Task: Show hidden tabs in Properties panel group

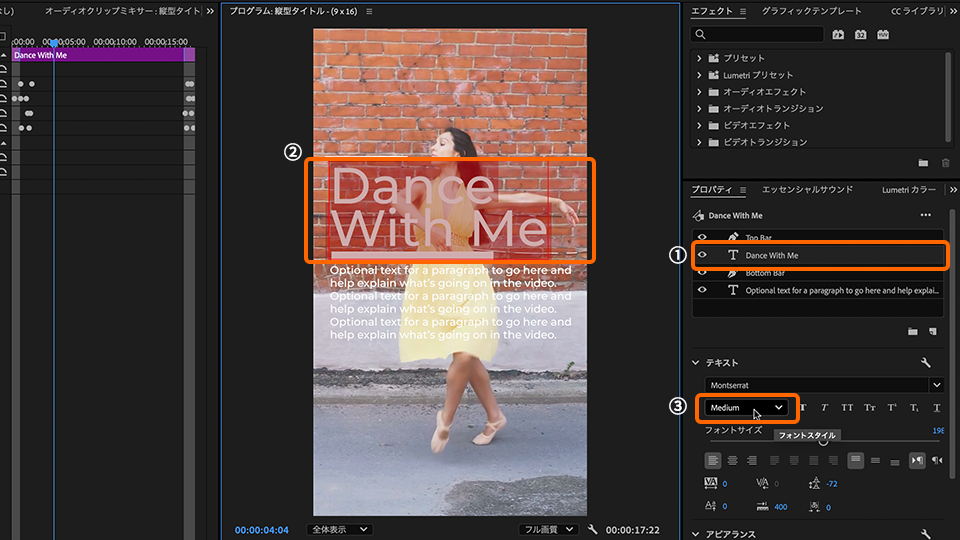Action: [953, 190]
